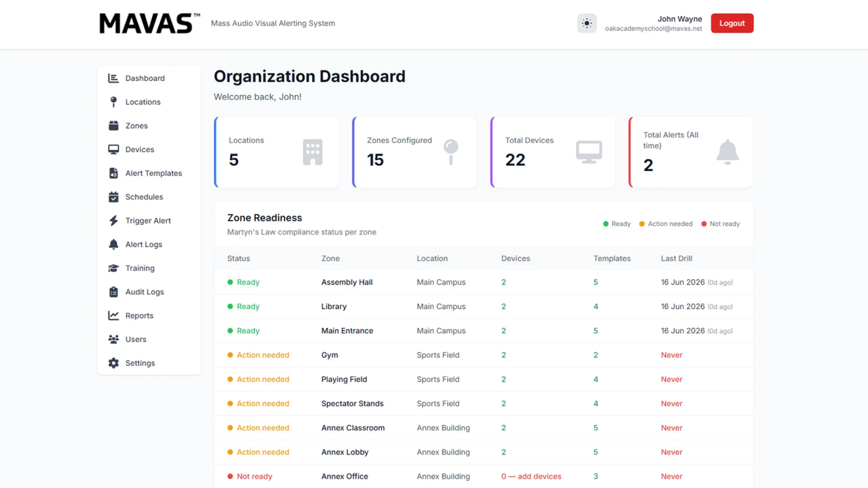The image size is (868, 488).
Task: Click the Templates column header
Action: pos(612,259)
